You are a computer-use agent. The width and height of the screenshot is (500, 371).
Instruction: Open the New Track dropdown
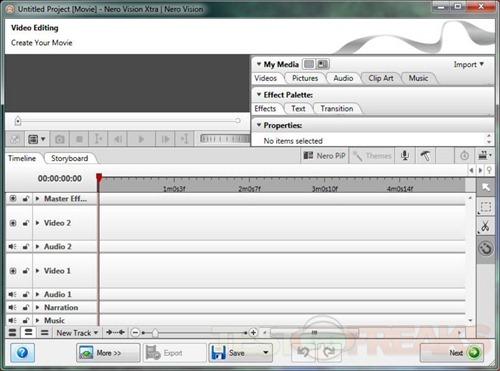point(77,332)
